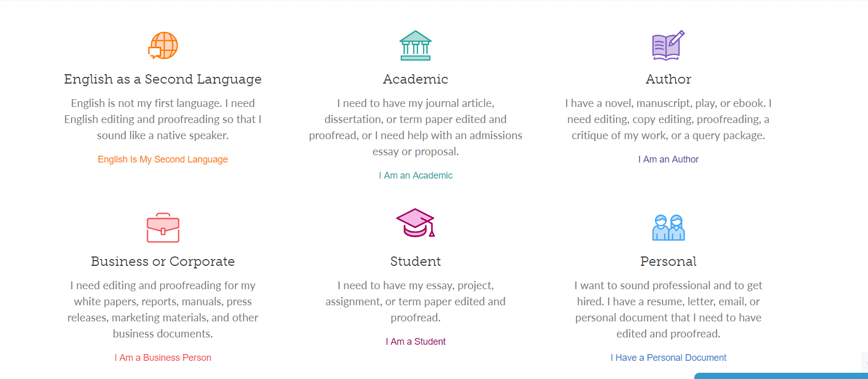The image size is (868, 379).
Task: Click the Business or Corporate heading
Action: coord(163,262)
